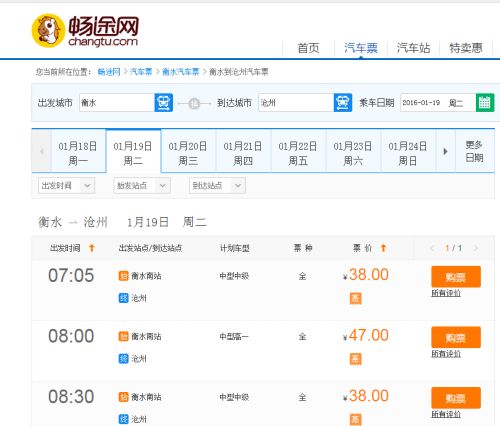
Task: Open the green calendar date picker icon
Action: (x=485, y=102)
